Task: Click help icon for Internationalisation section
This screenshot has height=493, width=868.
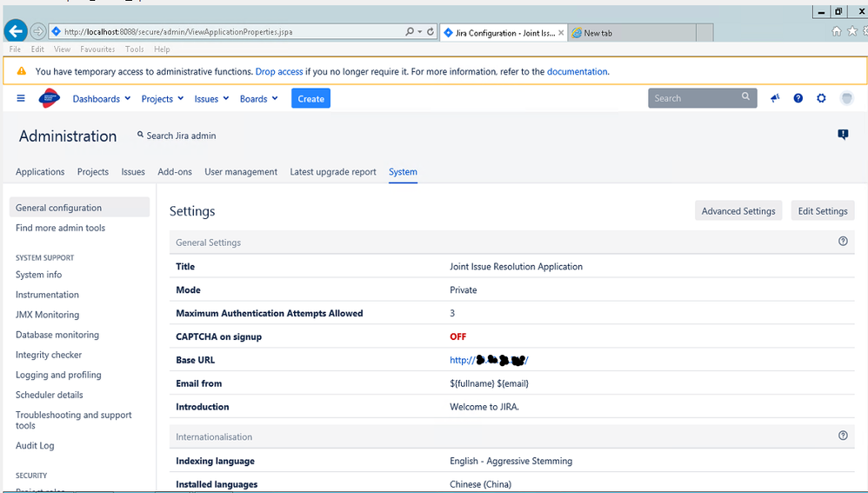Action: click(843, 436)
